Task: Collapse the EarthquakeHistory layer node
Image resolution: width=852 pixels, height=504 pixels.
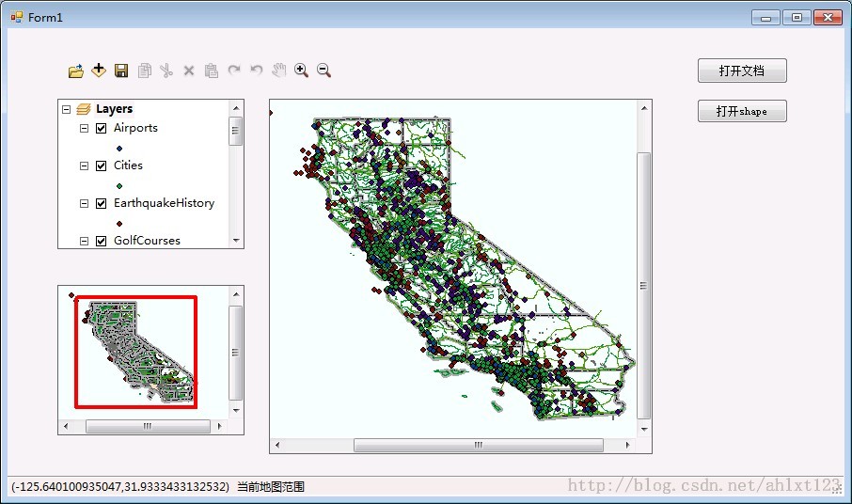Action: 85,203
